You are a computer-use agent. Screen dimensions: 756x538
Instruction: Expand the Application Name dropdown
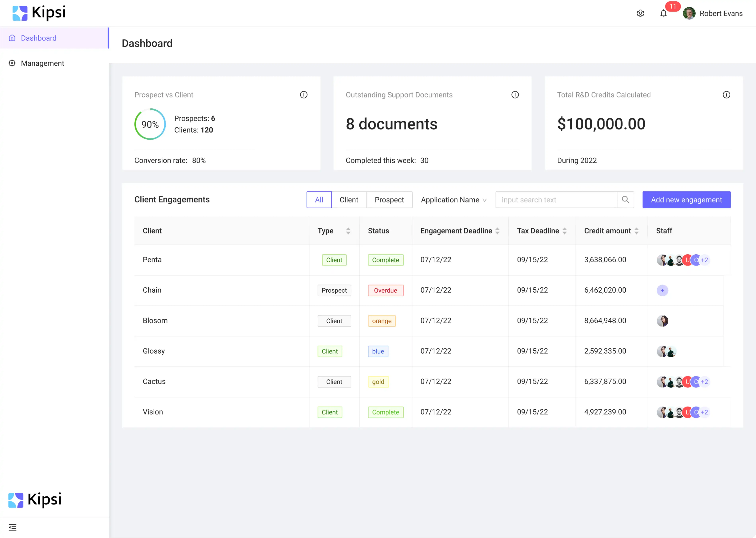[453, 200]
